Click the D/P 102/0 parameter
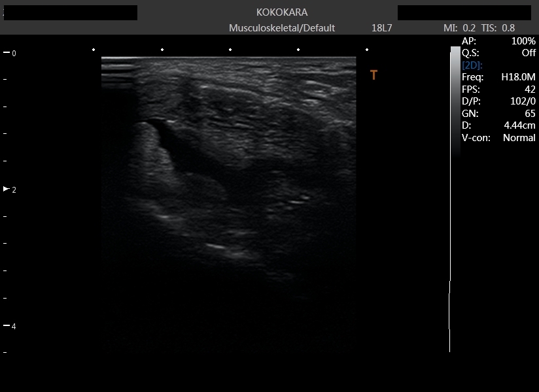The width and height of the screenshot is (539, 392). 522,101
